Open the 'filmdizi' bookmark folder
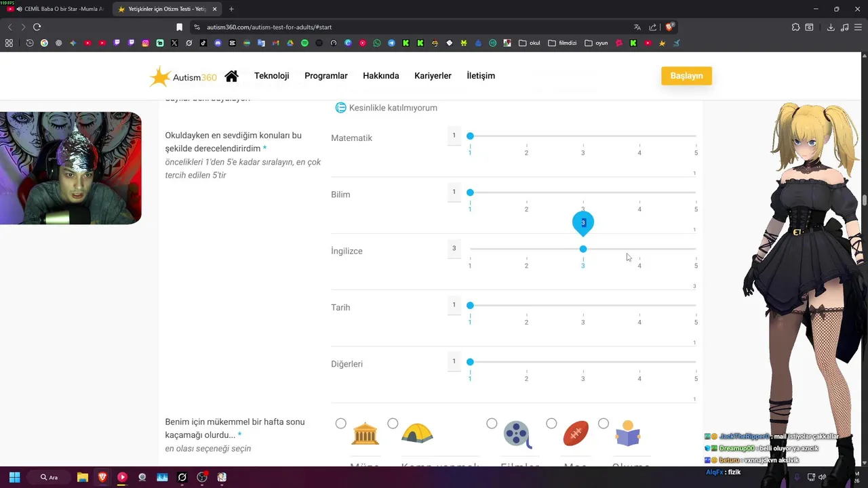868x488 pixels. 562,43
